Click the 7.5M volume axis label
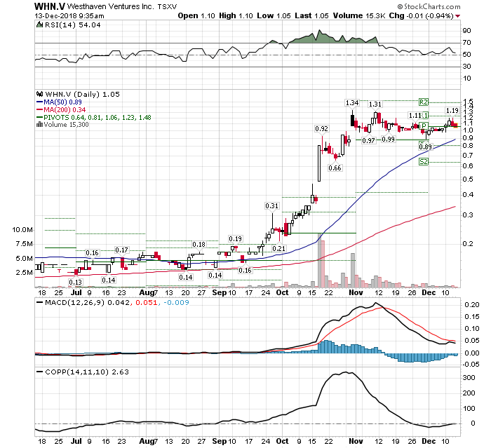The width and height of the screenshot is (491, 448). (x=24, y=244)
